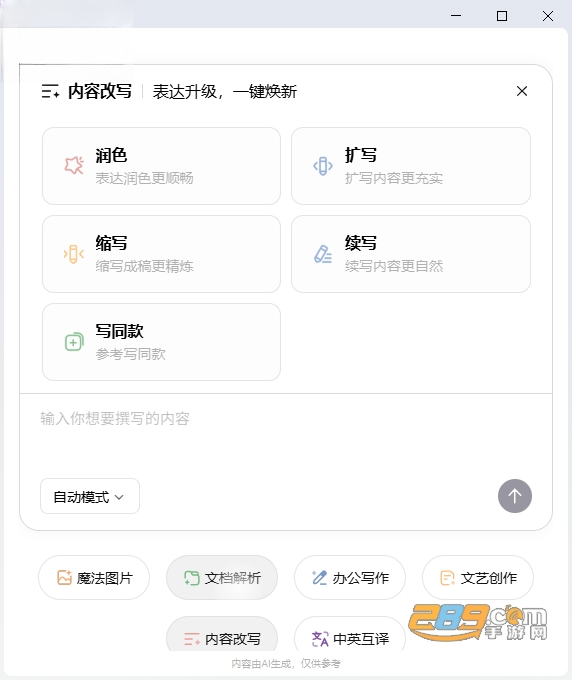Click the 缩写成稿更精炼 description text
This screenshot has width=572, height=680.
pos(144,266)
